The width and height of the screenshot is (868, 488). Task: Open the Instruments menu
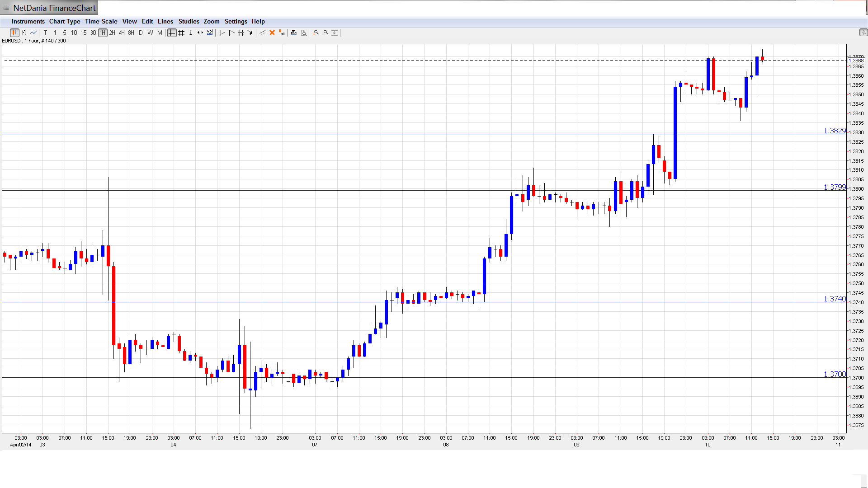click(x=28, y=21)
